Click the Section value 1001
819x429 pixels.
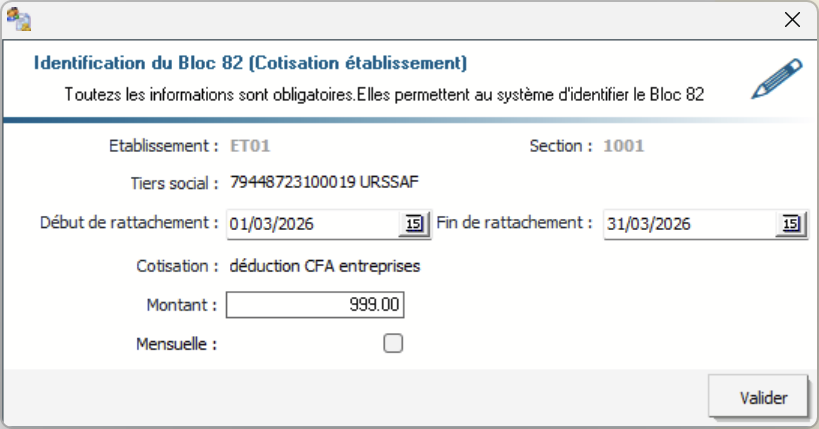(x=623, y=146)
